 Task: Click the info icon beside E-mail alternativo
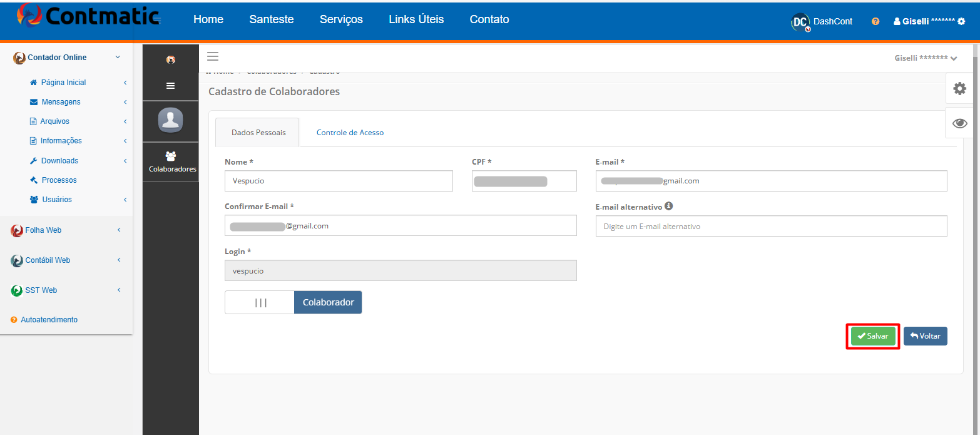click(668, 206)
